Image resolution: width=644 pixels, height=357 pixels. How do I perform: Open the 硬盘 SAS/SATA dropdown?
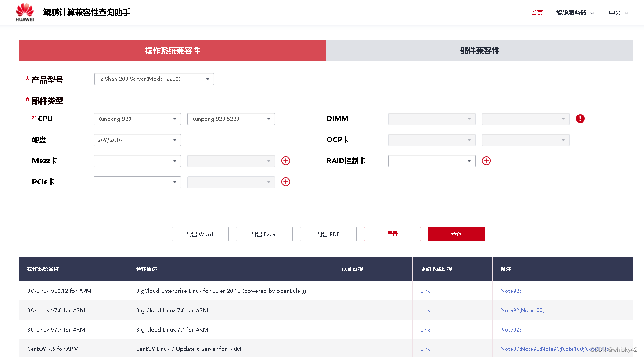tap(137, 140)
